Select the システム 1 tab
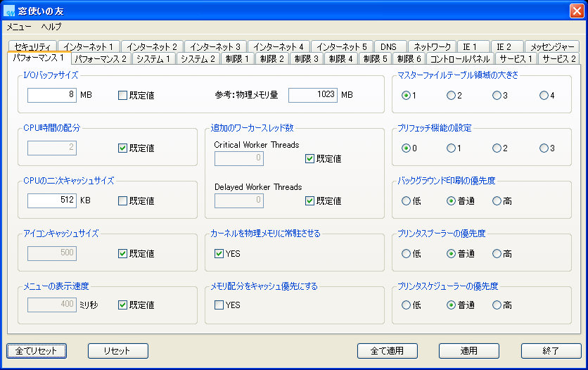The height and width of the screenshot is (370, 588). (154, 59)
